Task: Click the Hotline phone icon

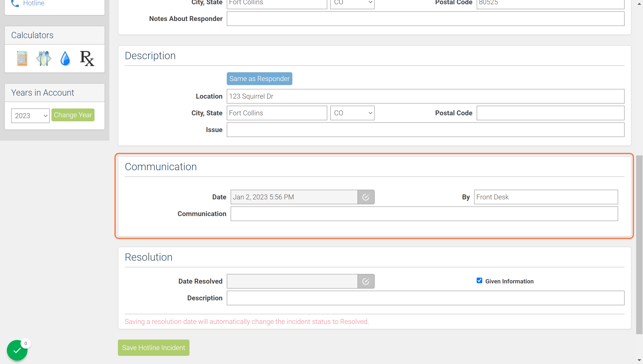Action: [x=15, y=3]
